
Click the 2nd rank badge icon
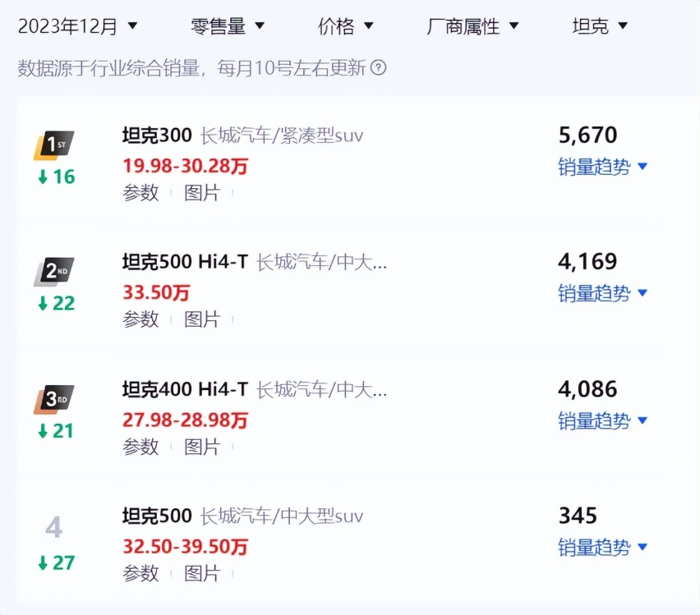[54, 271]
